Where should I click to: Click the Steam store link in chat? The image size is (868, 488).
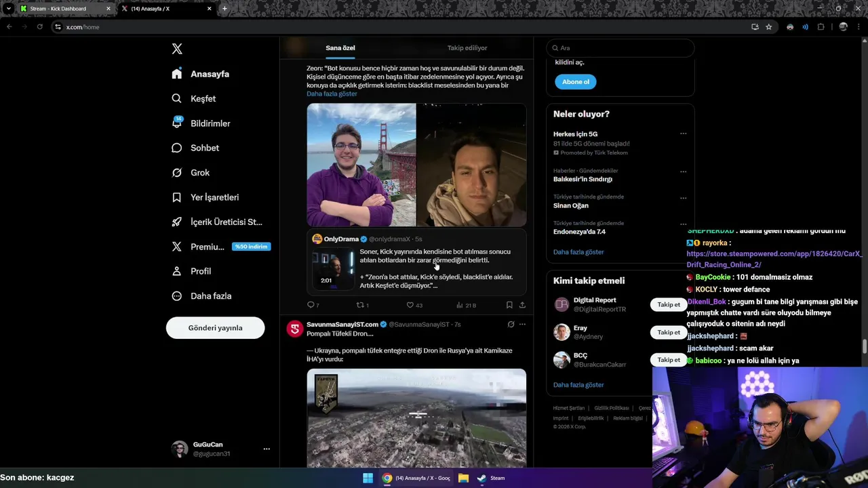(774, 259)
